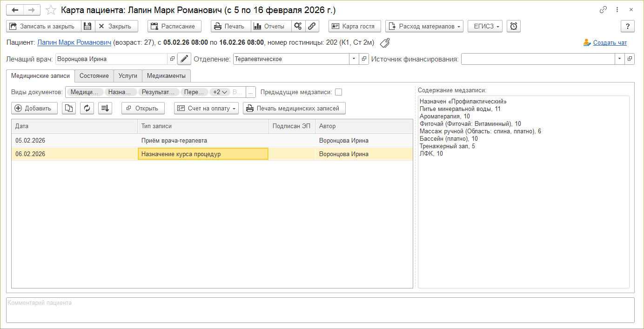Click the Открыть button
This screenshot has width=644, height=329.
pos(143,108)
